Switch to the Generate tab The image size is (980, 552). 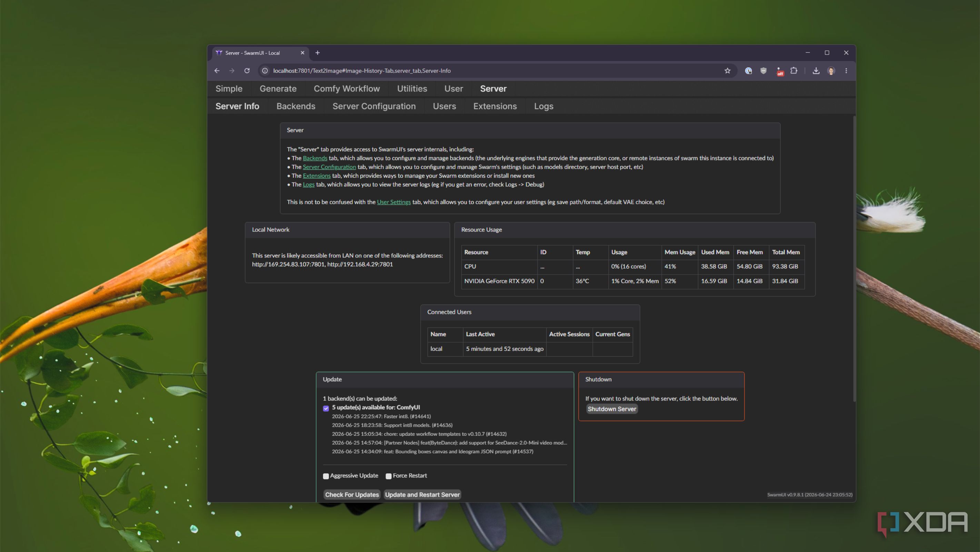tap(278, 89)
